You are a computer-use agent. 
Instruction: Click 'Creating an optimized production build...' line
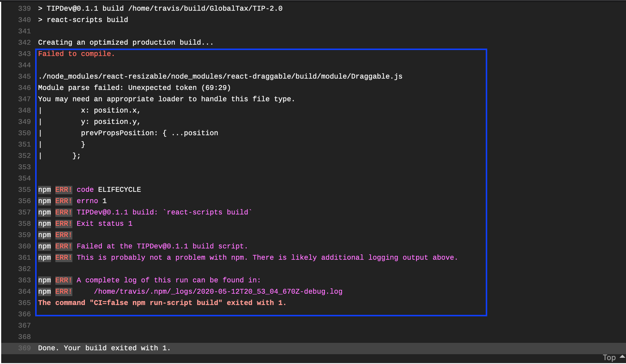click(126, 43)
